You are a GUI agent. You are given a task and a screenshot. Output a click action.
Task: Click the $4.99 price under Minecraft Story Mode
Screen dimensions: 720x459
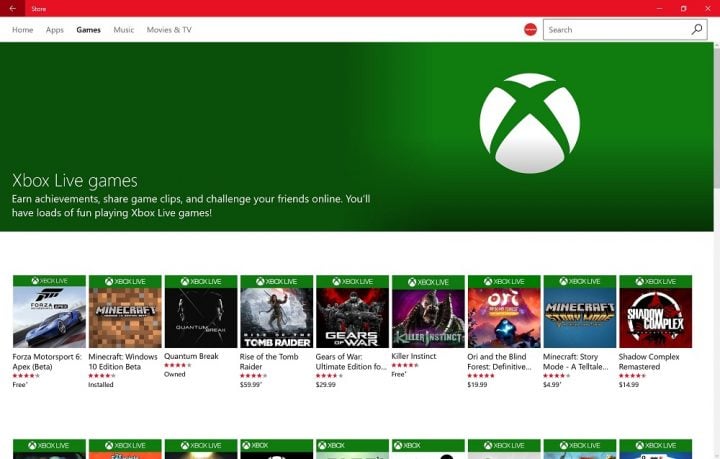click(552, 385)
